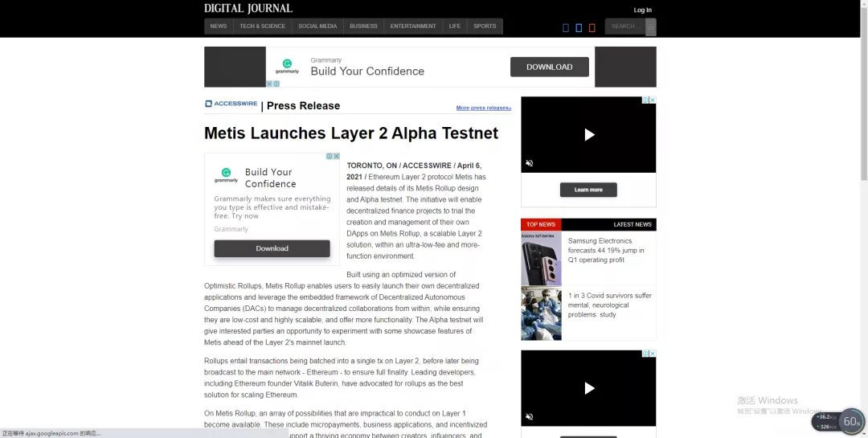868x438 pixels.
Task: Click Grammarly logo in the in-article ad
Action: pyautogui.click(x=226, y=175)
